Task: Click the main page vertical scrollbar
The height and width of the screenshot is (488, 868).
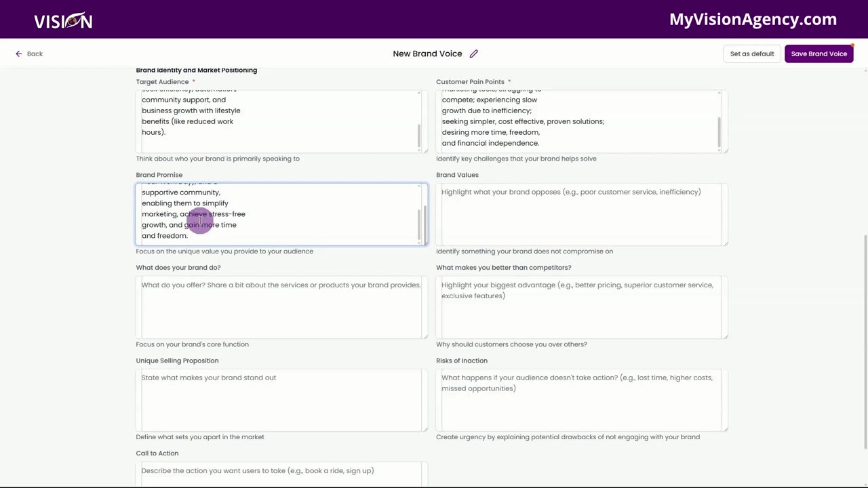Action: [x=865, y=339]
